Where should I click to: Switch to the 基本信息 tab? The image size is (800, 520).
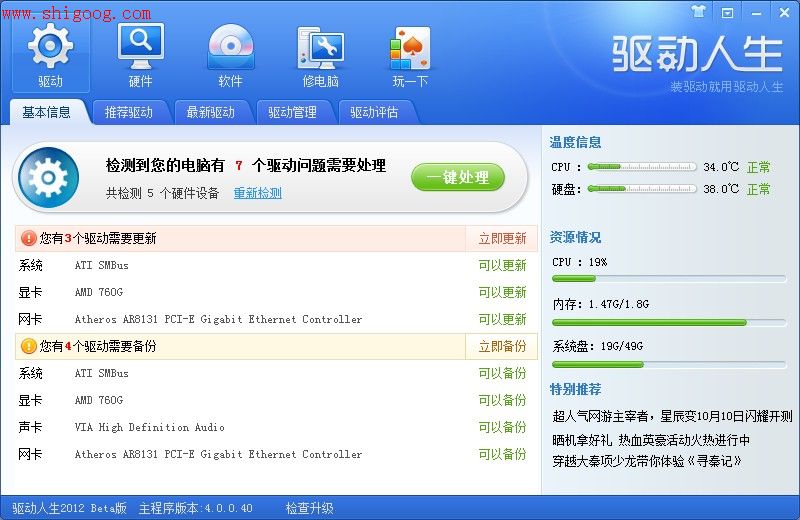click(46, 112)
